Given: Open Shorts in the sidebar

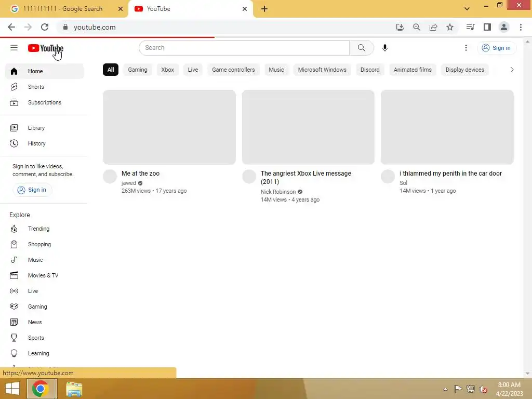Looking at the screenshot, I should coord(45,87).
